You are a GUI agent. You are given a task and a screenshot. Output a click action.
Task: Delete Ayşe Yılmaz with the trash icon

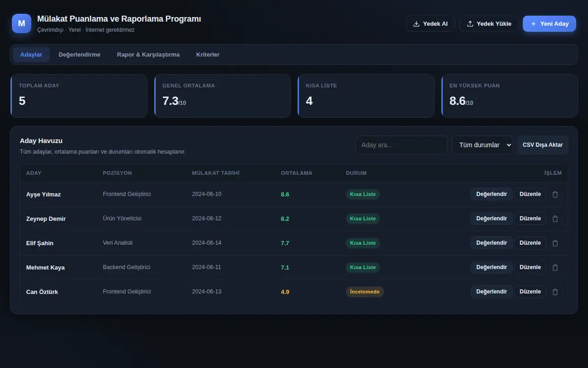point(555,194)
